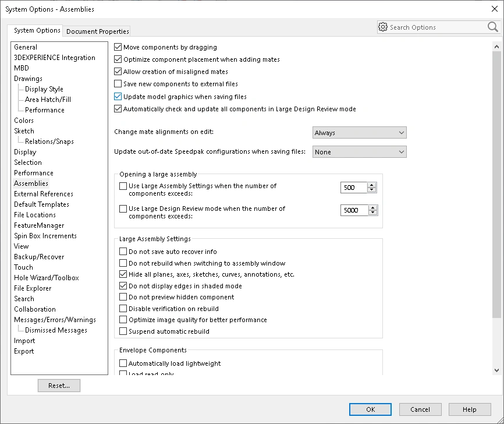The width and height of the screenshot is (504, 424).
Task: Switch to Document Properties tab
Action: [x=98, y=31]
